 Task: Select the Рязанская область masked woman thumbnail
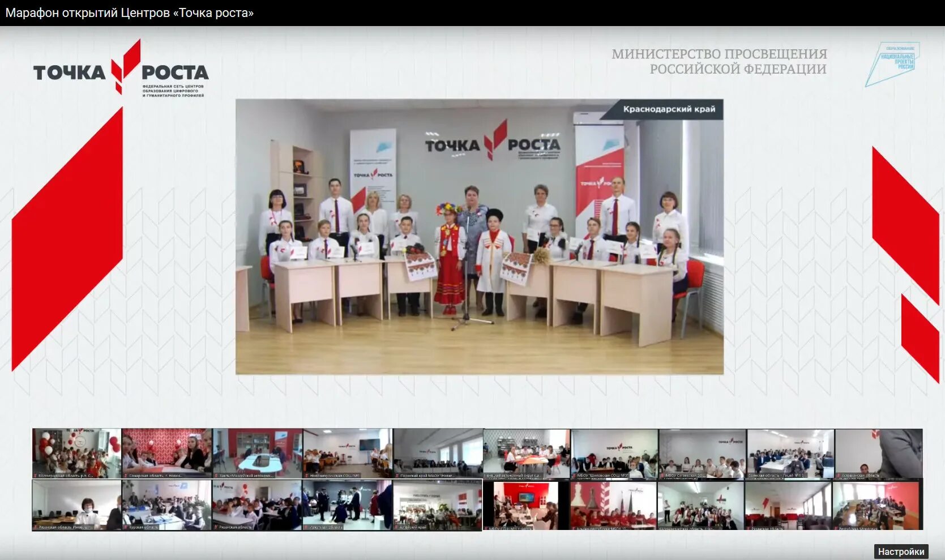click(76, 506)
